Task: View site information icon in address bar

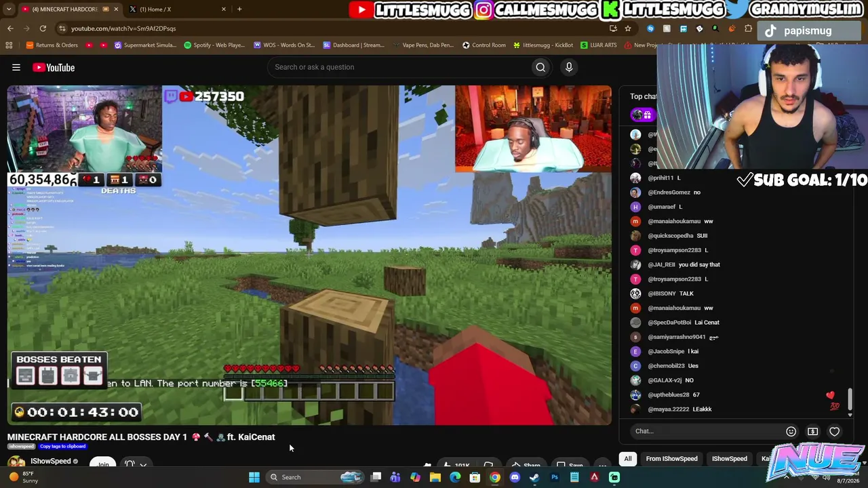Action: click(x=62, y=28)
